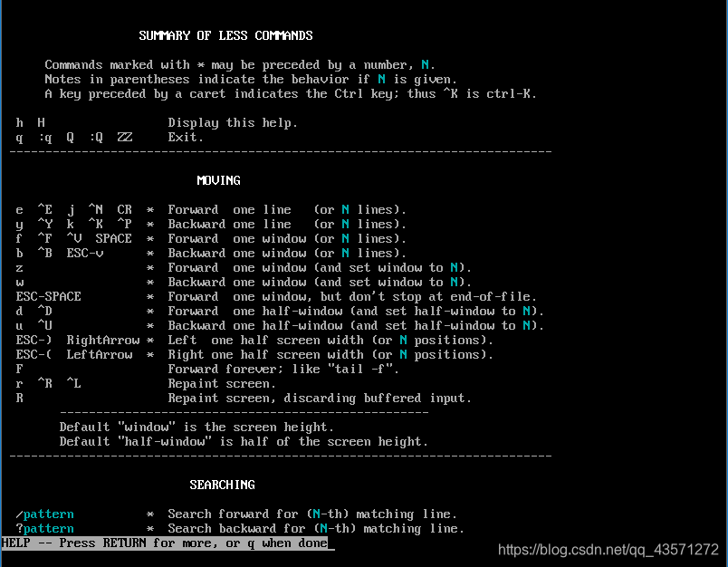Click the 'ZZ' exit key label
The height and width of the screenshot is (567, 728).
(x=125, y=138)
